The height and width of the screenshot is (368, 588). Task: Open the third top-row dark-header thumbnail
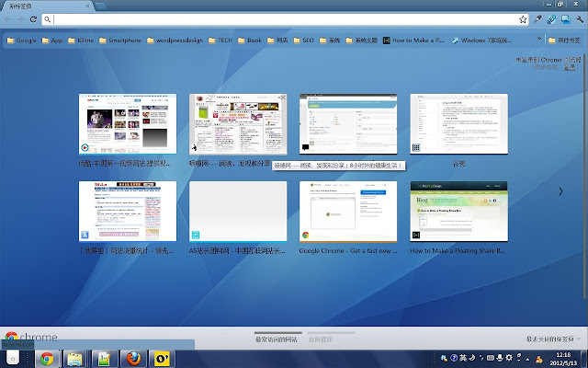tap(348, 123)
